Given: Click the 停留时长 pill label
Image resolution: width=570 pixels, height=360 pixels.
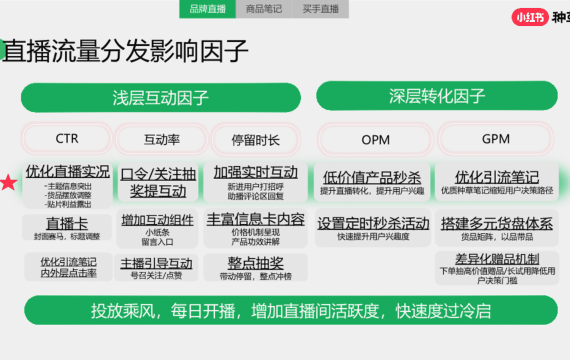Looking at the screenshot, I should click(x=256, y=140).
